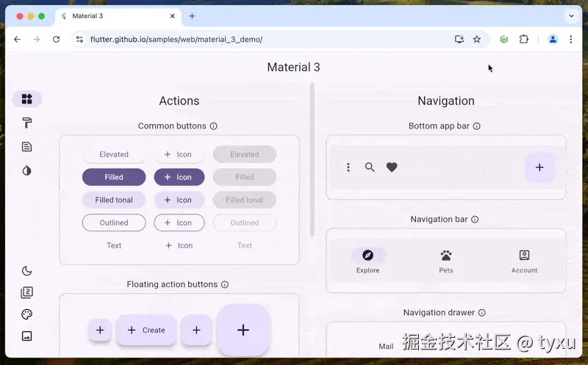Open the Chrome profile avatar

click(x=553, y=40)
